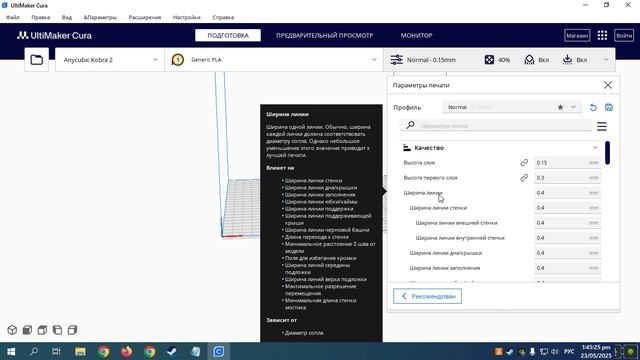
Task: Click the Ширина линии заполнения value field
Action: [567, 268]
